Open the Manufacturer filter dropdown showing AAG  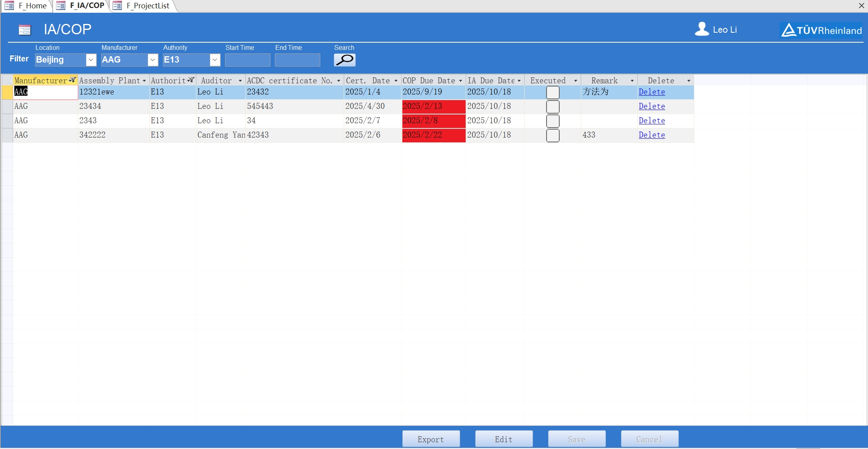[153, 60]
